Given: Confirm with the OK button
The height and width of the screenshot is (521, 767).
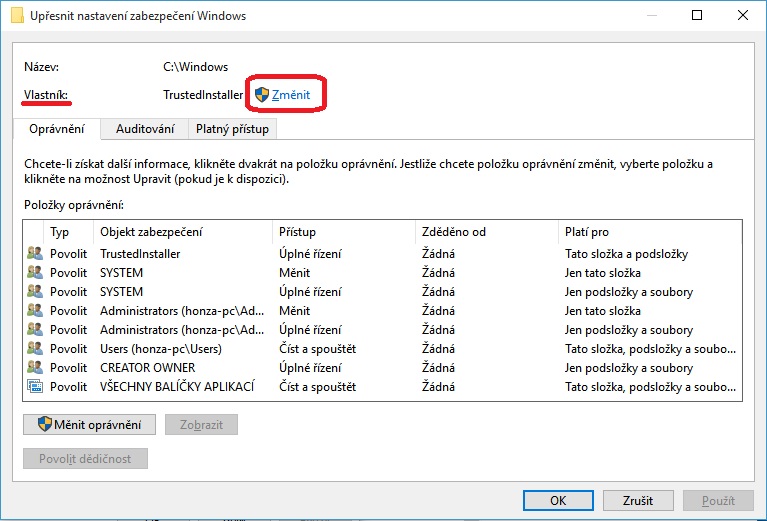Looking at the screenshot, I should tap(558, 500).
